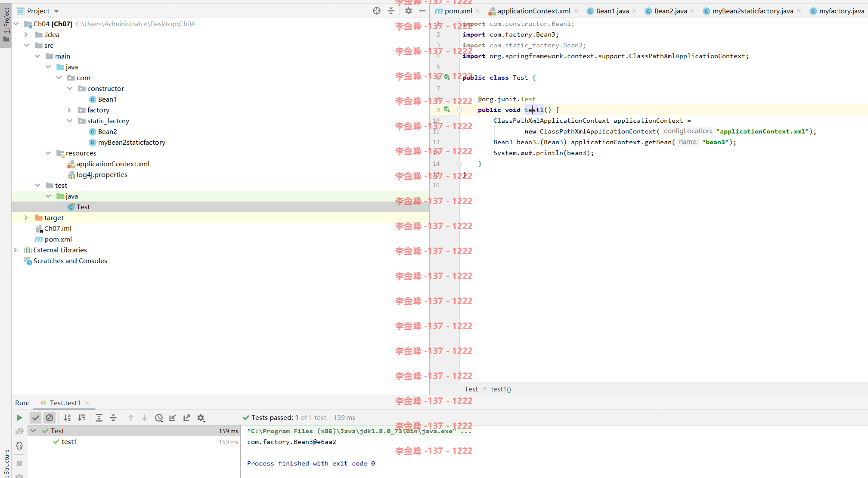The image size is (868, 478).
Task: Expand the target folder
Action: 26,217
